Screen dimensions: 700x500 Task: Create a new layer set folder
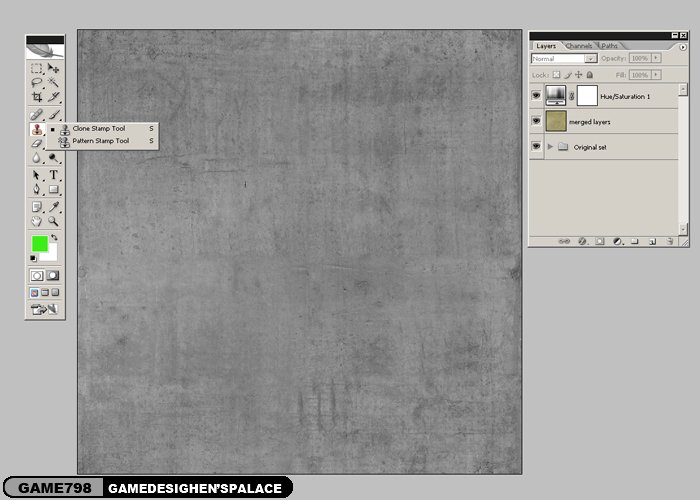click(x=634, y=241)
